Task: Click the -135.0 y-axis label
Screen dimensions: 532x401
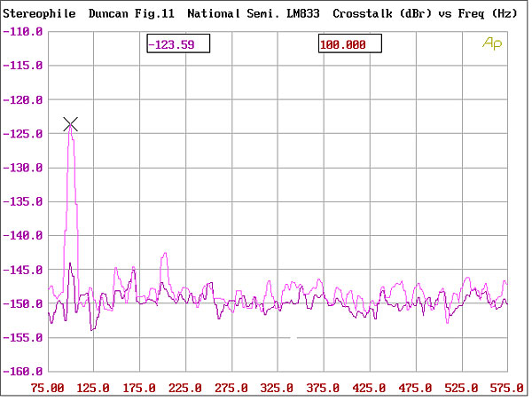Action: tap(23, 201)
